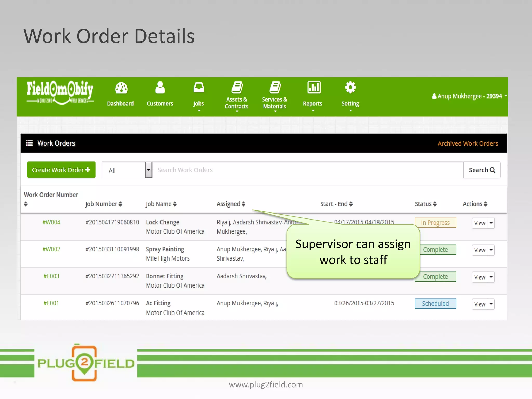Click the Search Work Orders field

[x=308, y=170]
